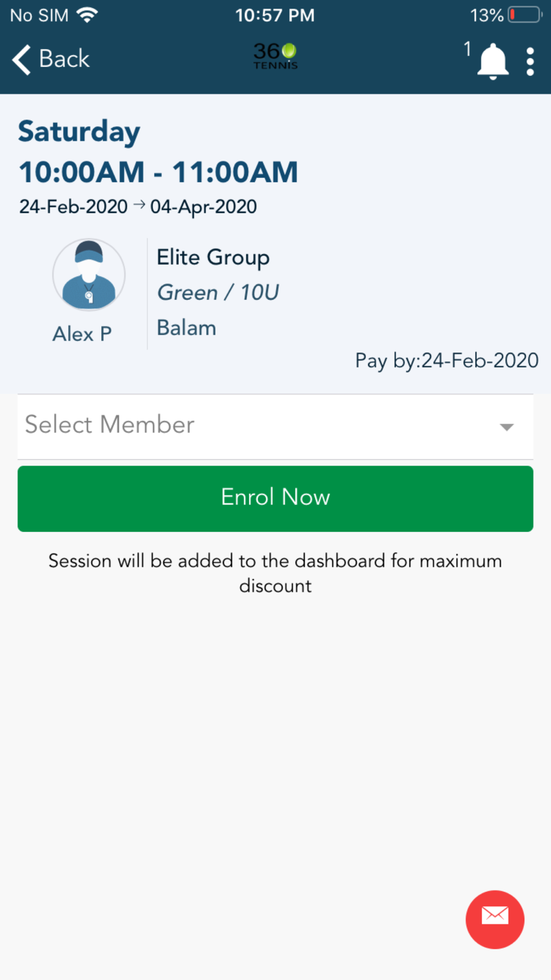Tap the 10:00AM - 11:00AM session time
The image size is (551, 980).
(159, 172)
